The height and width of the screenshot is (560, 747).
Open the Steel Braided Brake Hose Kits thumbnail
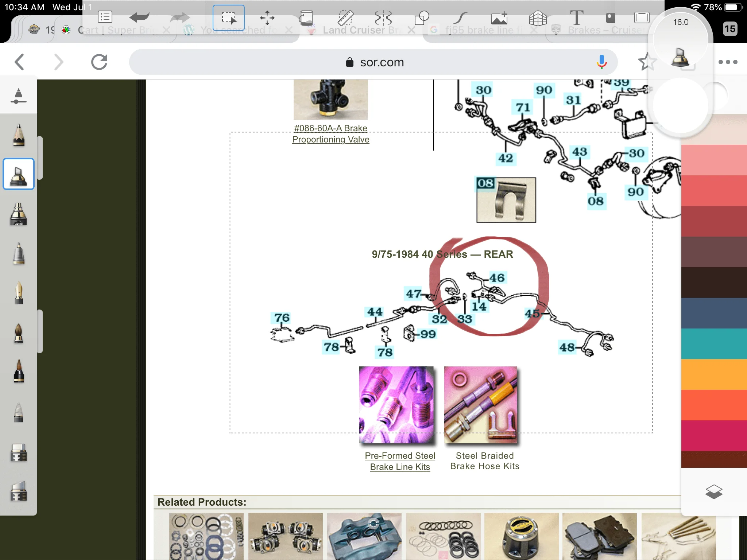click(481, 405)
